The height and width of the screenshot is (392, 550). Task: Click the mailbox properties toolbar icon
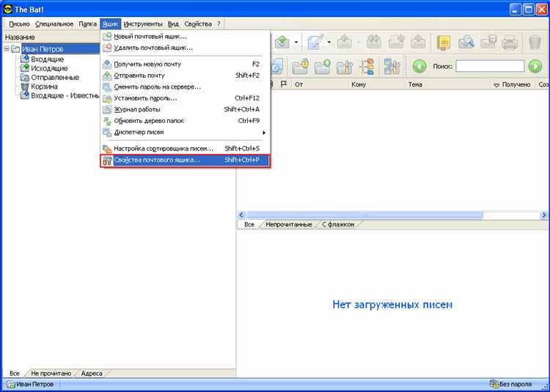(392, 66)
